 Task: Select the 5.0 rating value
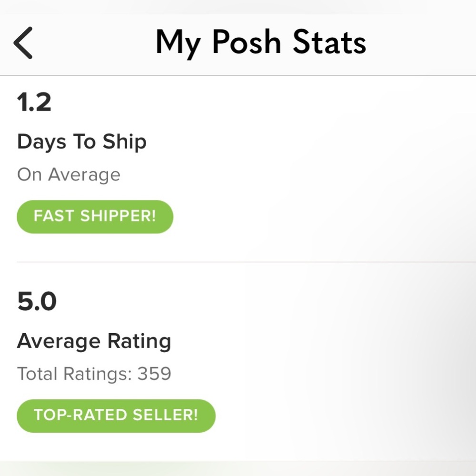point(37,301)
